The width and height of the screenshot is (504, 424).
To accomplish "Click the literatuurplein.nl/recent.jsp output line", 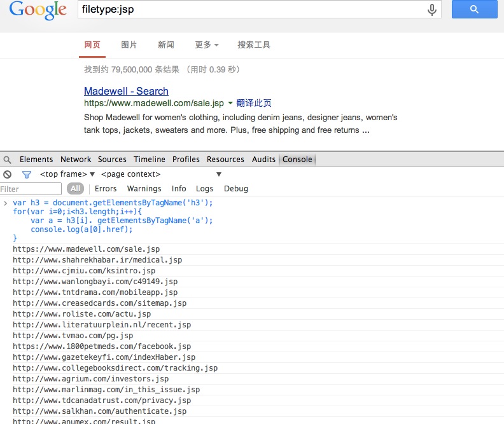I will click(102, 325).
